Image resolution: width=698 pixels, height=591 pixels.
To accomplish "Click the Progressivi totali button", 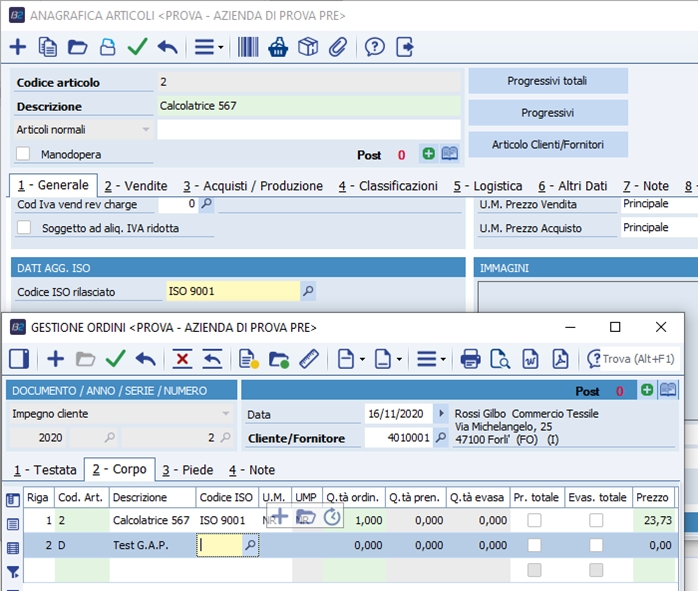I will (547, 80).
